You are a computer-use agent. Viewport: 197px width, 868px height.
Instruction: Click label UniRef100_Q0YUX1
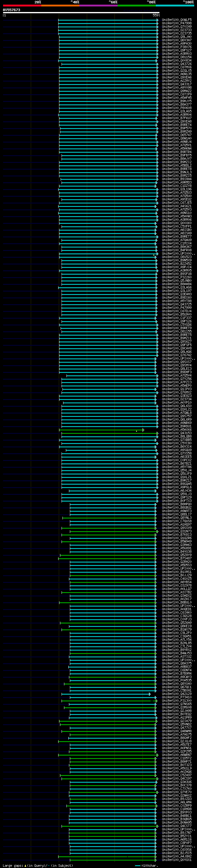[x=177, y=860]
